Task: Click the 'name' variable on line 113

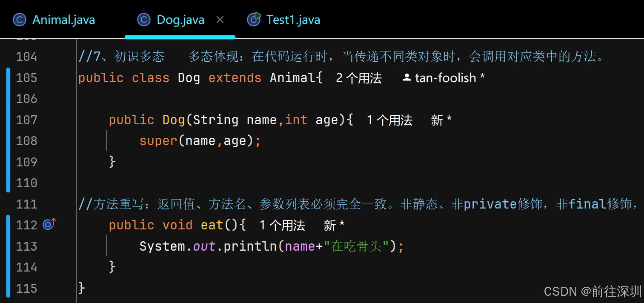Action: pyautogui.click(x=300, y=246)
